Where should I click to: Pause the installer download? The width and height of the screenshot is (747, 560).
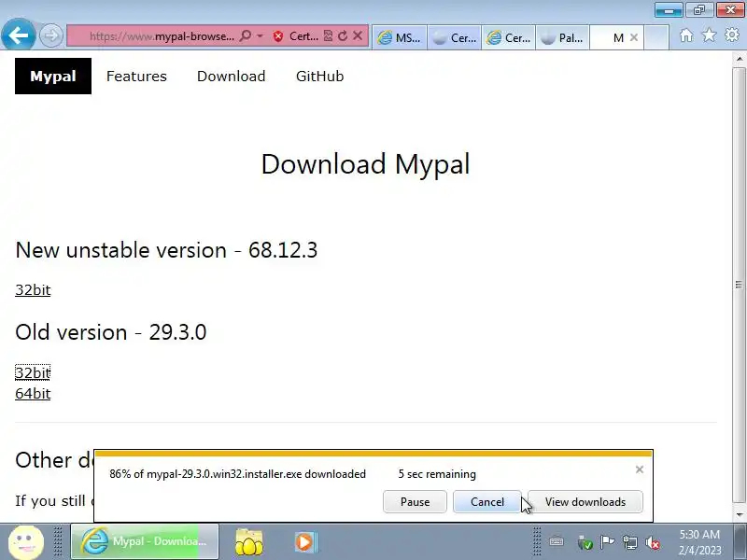[x=415, y=502]
